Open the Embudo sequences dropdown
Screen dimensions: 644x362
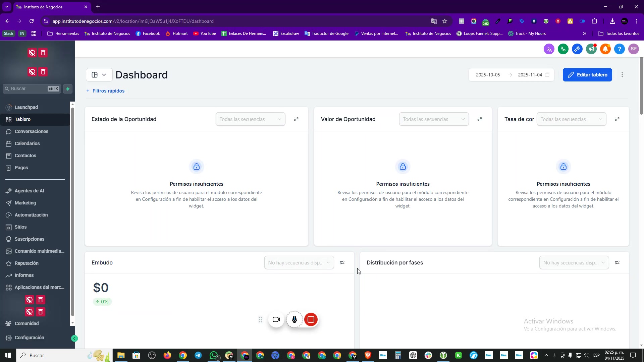tap(299, 263)
